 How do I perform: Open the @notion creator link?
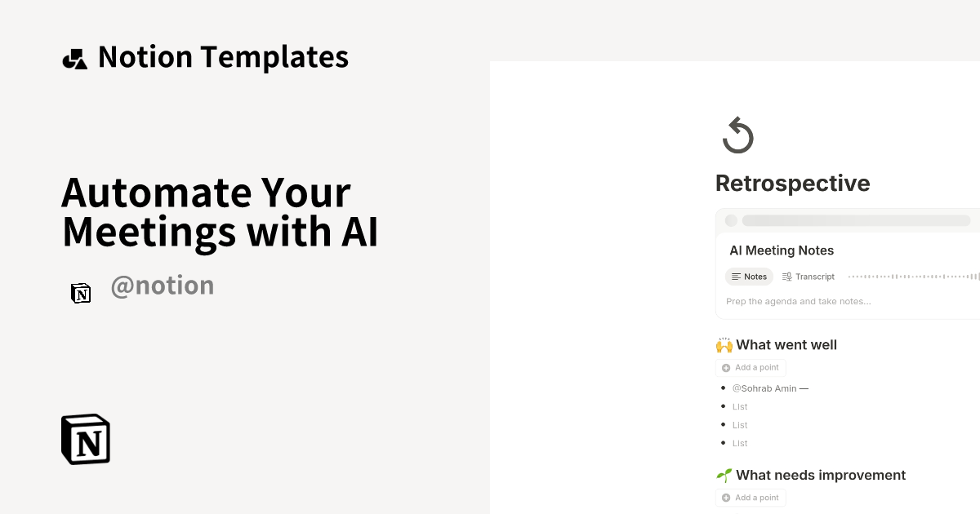[163, 285]
